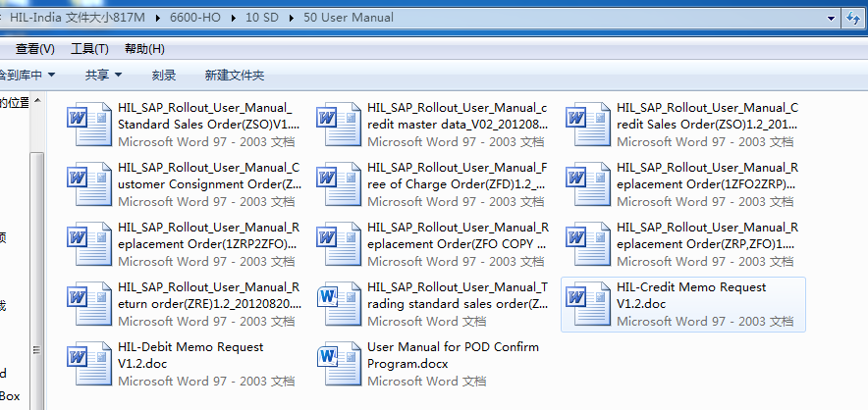868x410 pixels.
Task: Select the HIL-Debit Memo Request V1.2.doc icon
Action: pos(89,363)
